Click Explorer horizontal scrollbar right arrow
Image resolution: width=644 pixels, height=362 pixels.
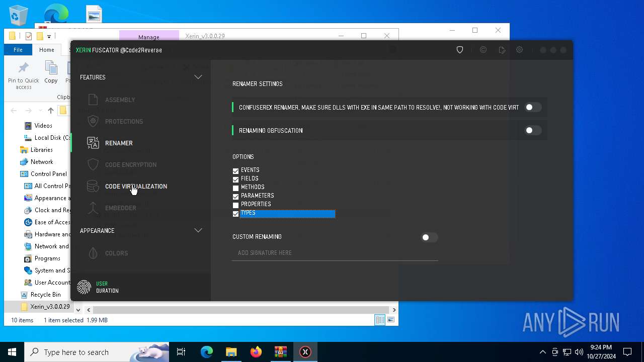tap(394, 310)
